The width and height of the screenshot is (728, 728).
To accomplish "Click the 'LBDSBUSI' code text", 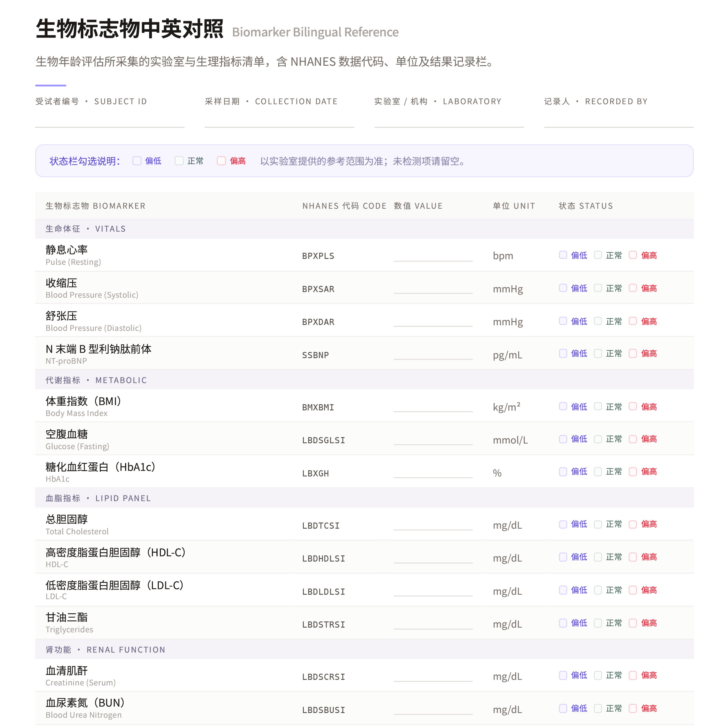I will 323,710.
